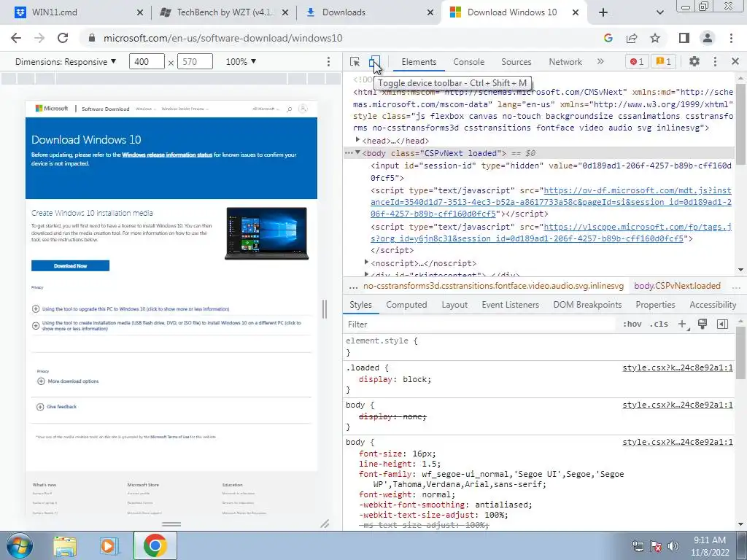Click body.CSPvNext.loaded breadcrumb
The height and width of the screenshot is (560, 747).
click(677, 286)
